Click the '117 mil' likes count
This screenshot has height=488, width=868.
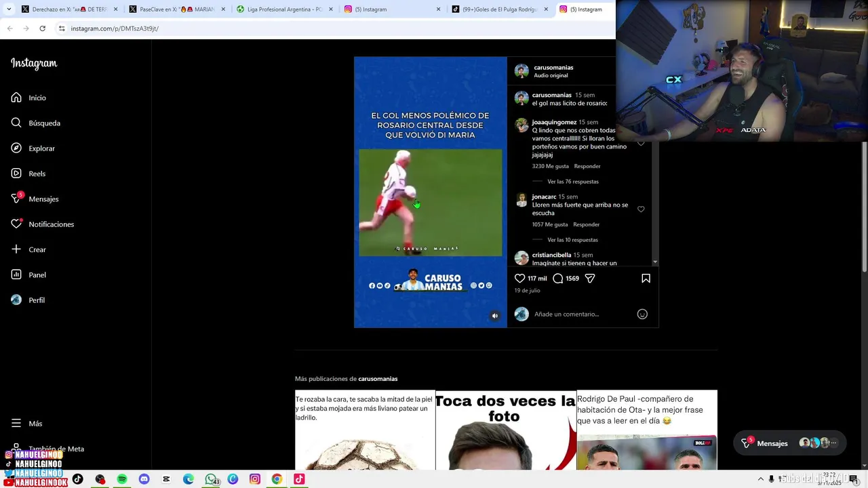[x=537, y=279]
